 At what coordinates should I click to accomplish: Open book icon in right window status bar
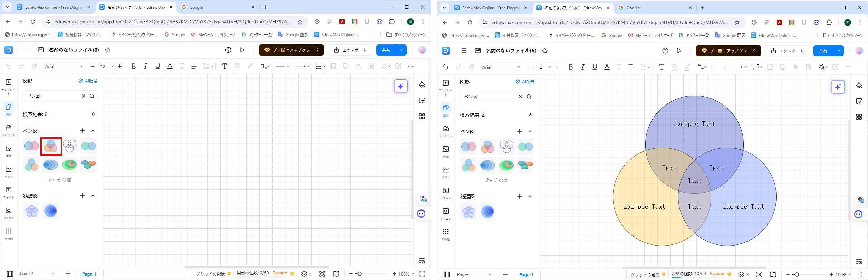773,274
